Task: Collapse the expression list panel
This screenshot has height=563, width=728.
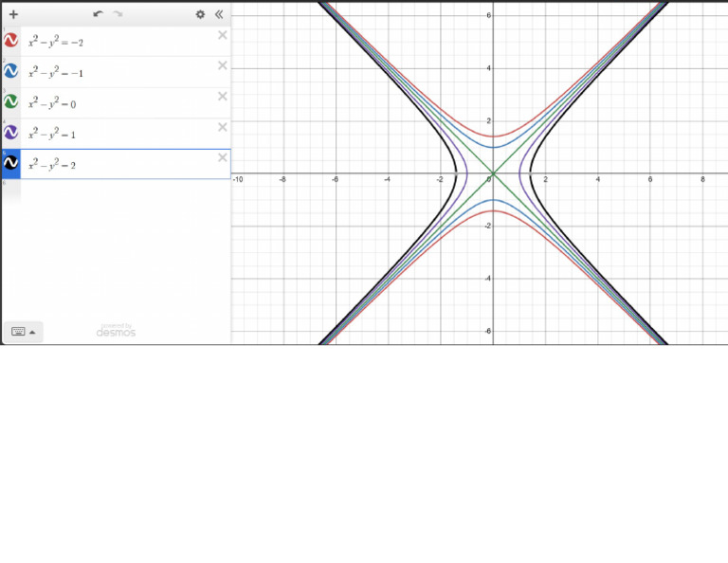Action: pyautogui.click(x=219, y=14)
